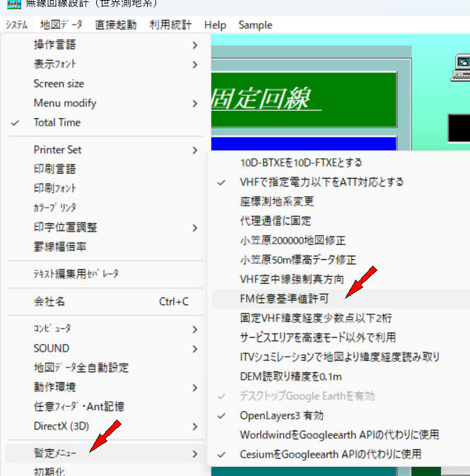The width and height of the screenshot is (470, 476).
Task: Toggle OpenLayers3 有効 checked item
Action: pos(281,415)
